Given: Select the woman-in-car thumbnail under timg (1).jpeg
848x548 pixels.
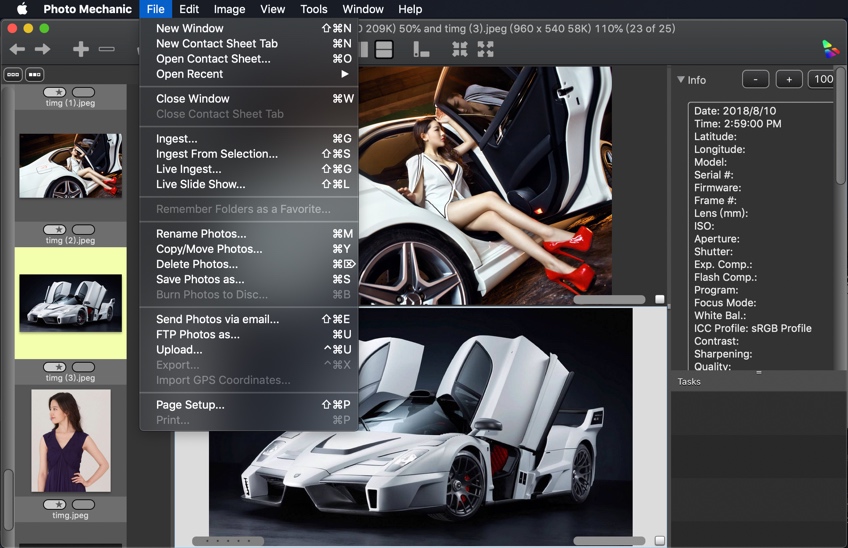Looking at the screenshot, I should (x=70, y=166).
